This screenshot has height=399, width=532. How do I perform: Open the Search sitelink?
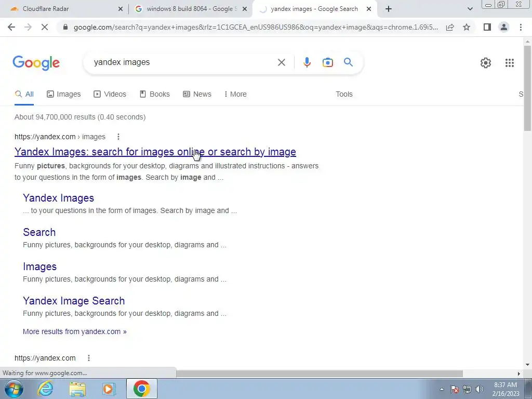[x=39, y=232]
